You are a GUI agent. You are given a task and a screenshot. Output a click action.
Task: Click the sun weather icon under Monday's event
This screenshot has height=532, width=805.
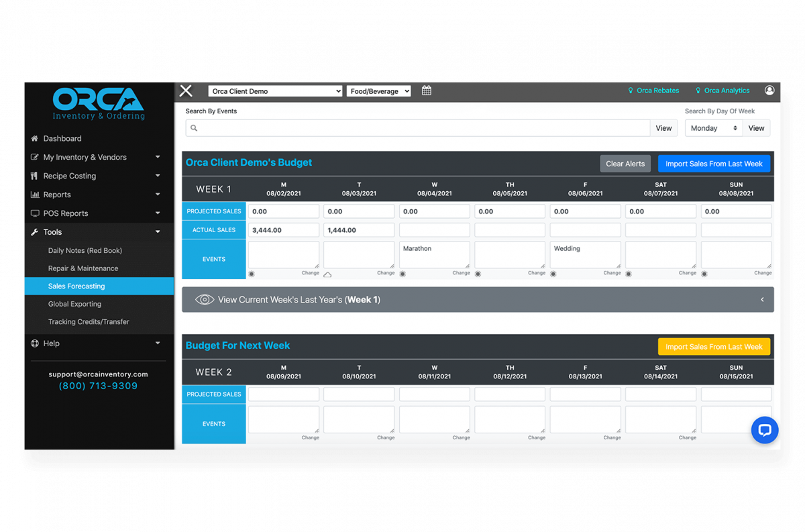click(253, 274)
